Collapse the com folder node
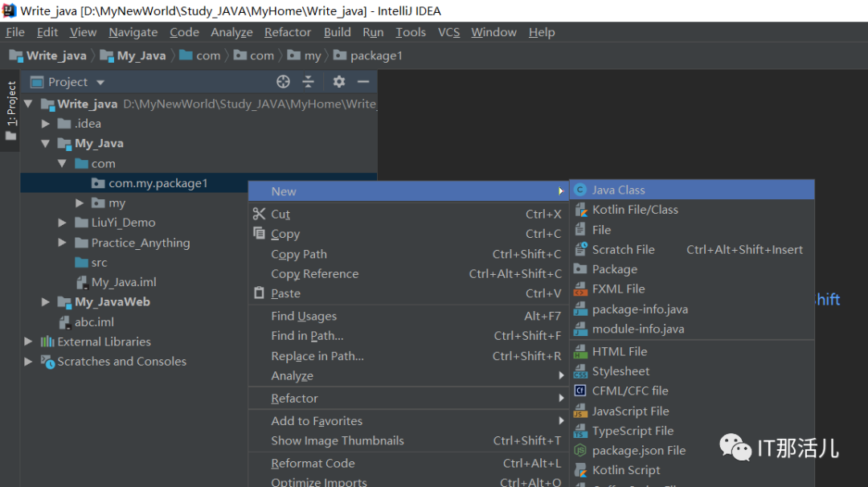Viewport: 868px width, 487px height. [62, 163]
